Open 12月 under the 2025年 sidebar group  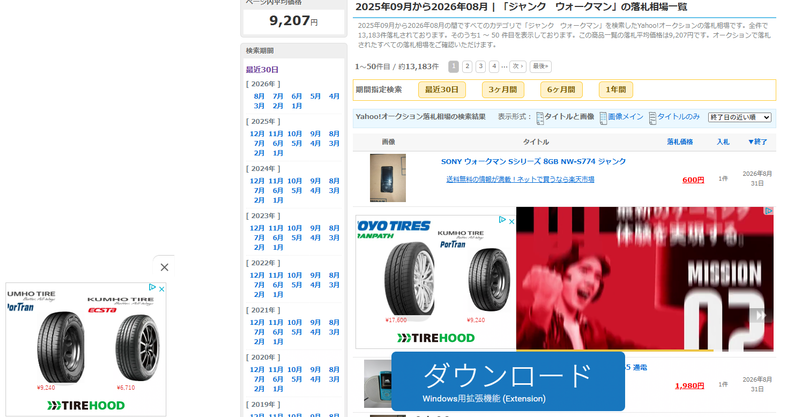257,134
